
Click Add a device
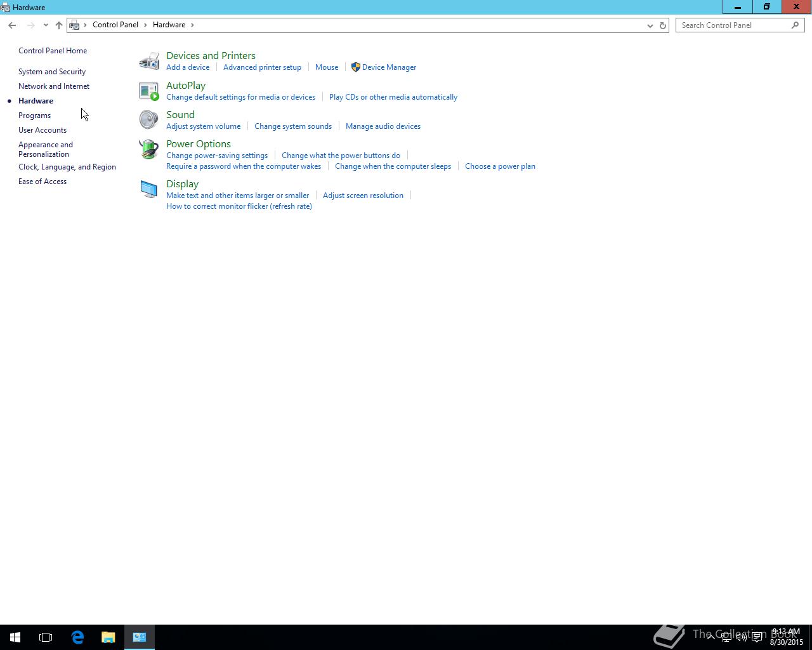[188, 67]
